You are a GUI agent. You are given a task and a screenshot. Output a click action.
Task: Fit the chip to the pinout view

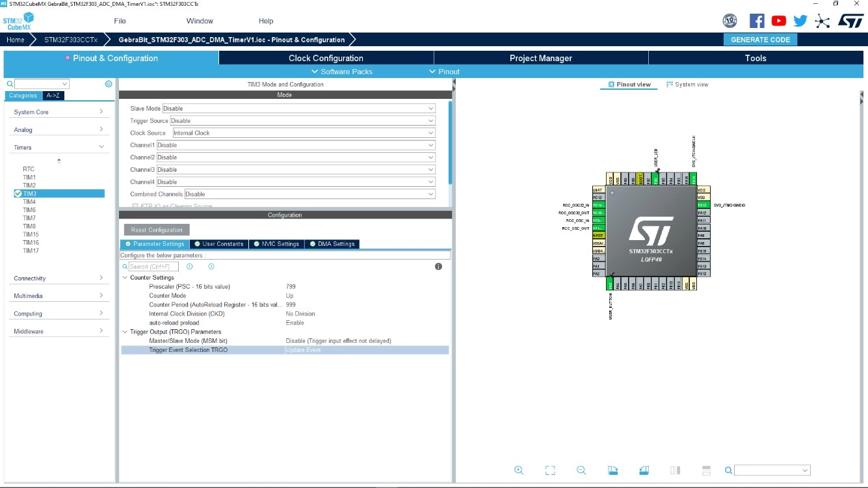click(x=550, y=470)
